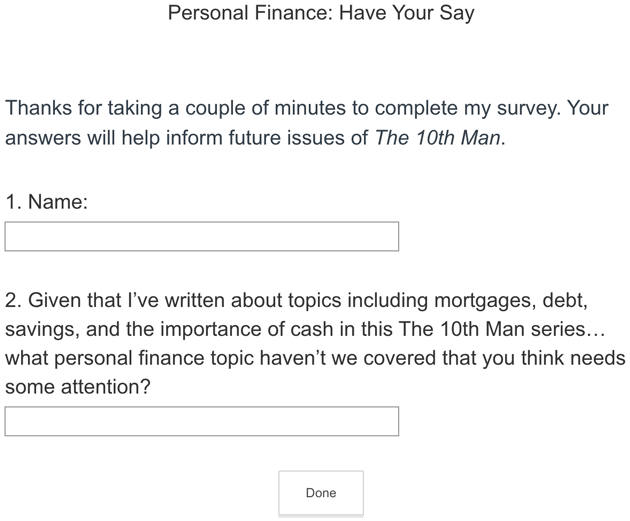
Task: Click the word "mortgages" in question 2
Action: click(485, 300)
